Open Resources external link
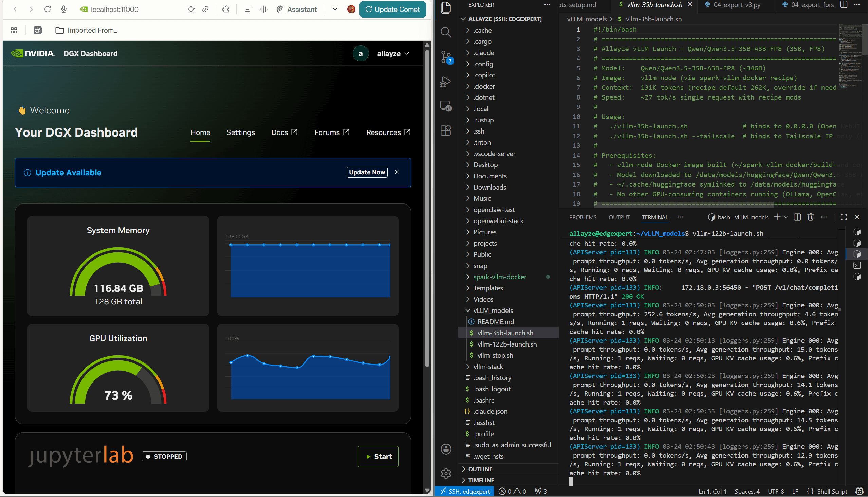Viewport: 868px width, 497px height. click(388, 132)
